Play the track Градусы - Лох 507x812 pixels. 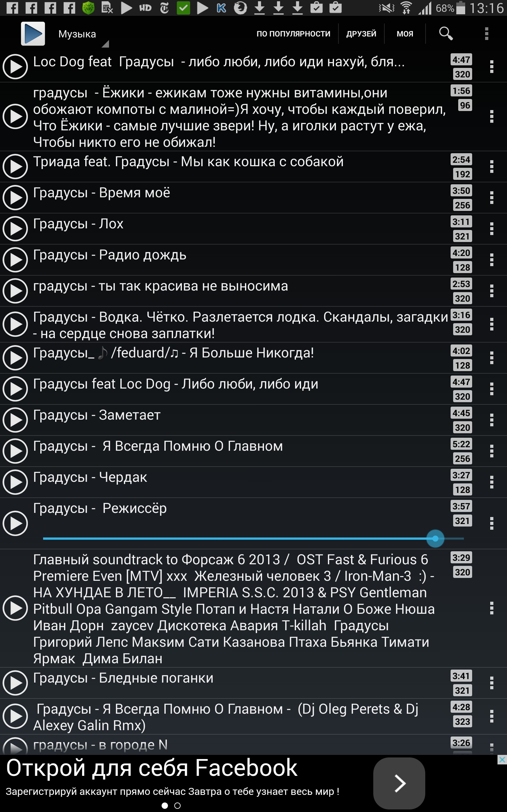click(x=15, y=229)
